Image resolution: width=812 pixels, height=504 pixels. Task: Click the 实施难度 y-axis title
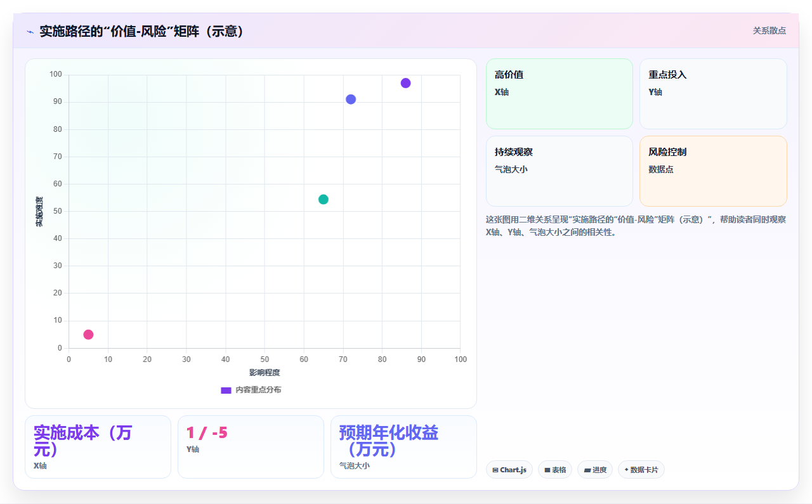point(39,212)
